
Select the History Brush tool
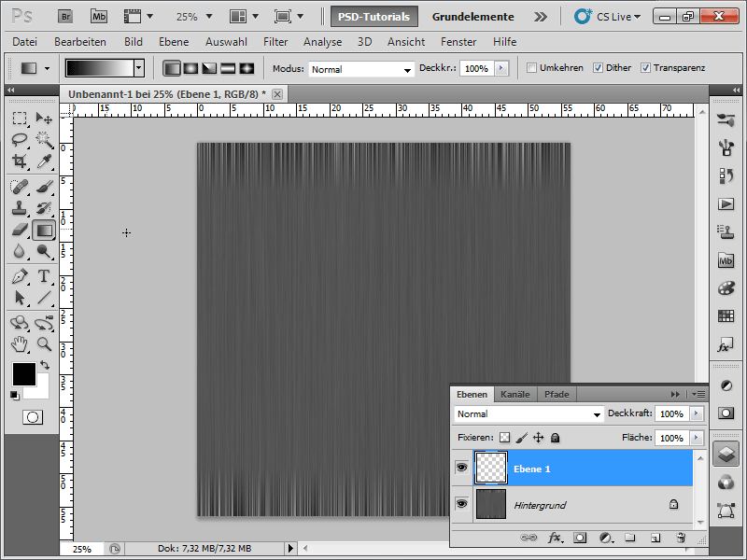44,208
